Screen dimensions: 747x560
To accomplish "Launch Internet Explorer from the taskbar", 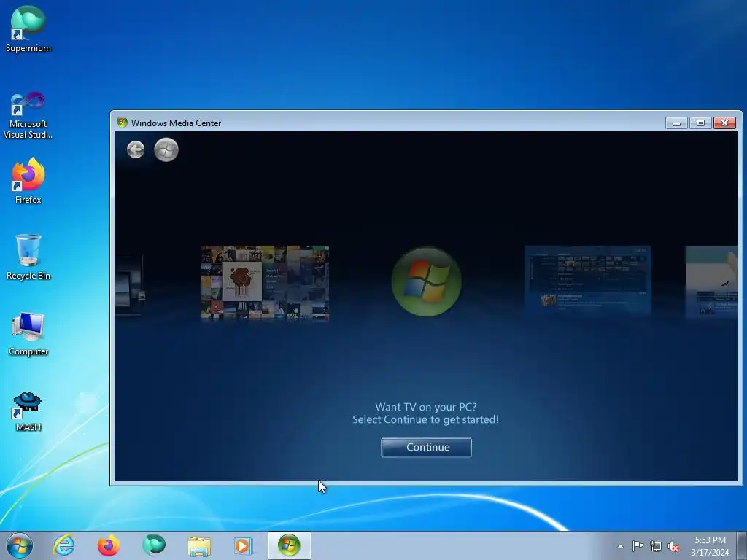I will click(64, 545).
